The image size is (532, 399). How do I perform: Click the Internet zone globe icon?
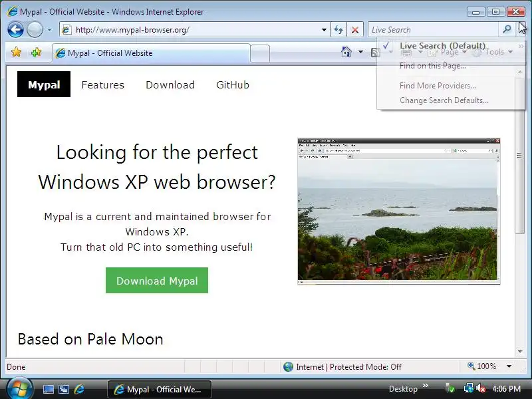[288, 367]
